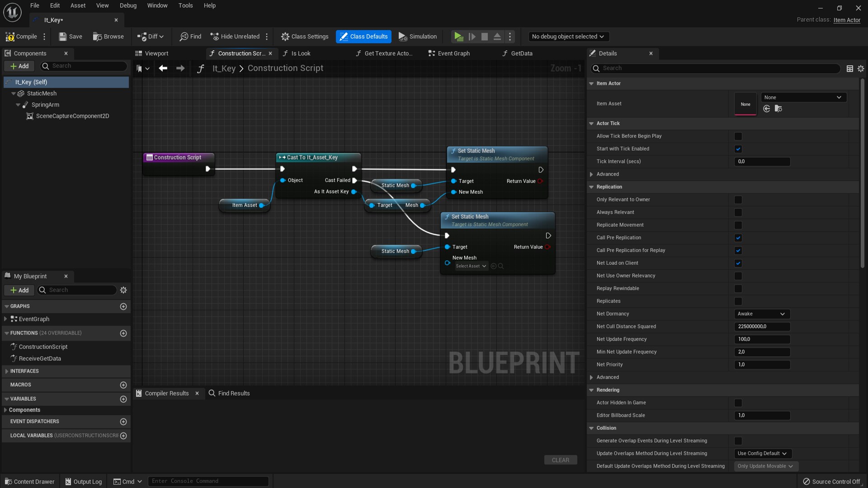
Task: Open the Find tool in blueprint toolbar
Action: 190,37
